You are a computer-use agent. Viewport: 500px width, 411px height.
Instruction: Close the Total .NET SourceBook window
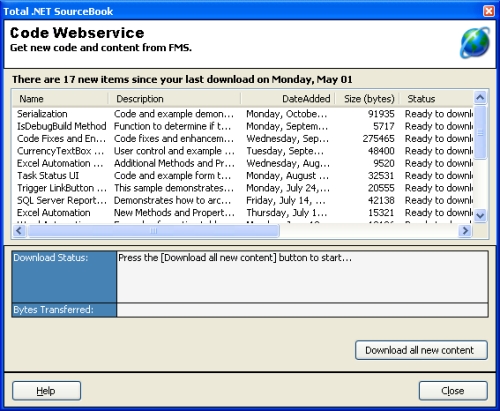click(489, 11)
